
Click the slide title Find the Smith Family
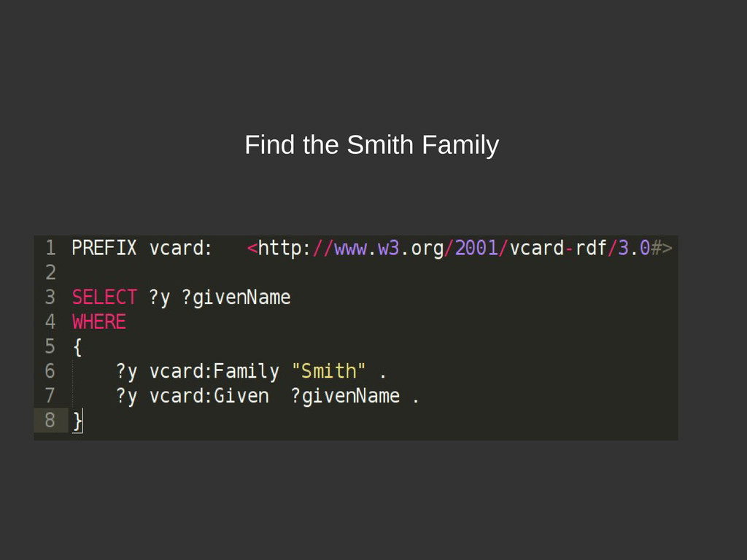371,145
